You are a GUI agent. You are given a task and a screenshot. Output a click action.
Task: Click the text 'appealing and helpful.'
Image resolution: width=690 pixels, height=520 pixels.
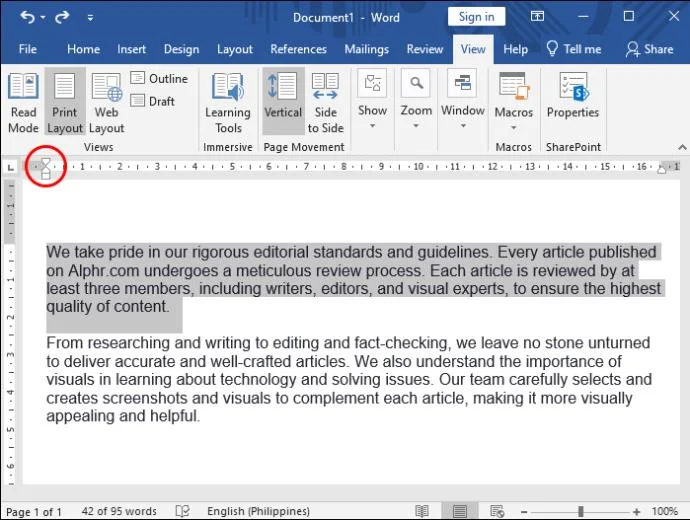coord(123,416)
